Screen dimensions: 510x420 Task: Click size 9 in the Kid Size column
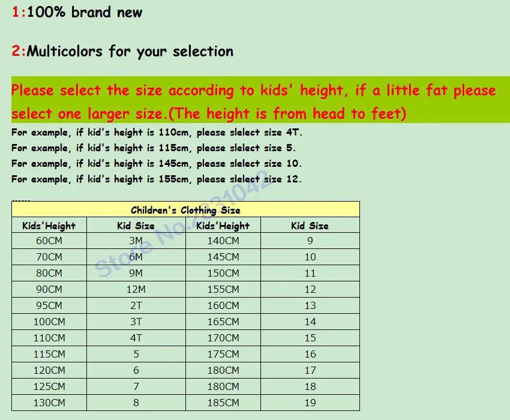(x=310, y=241)
